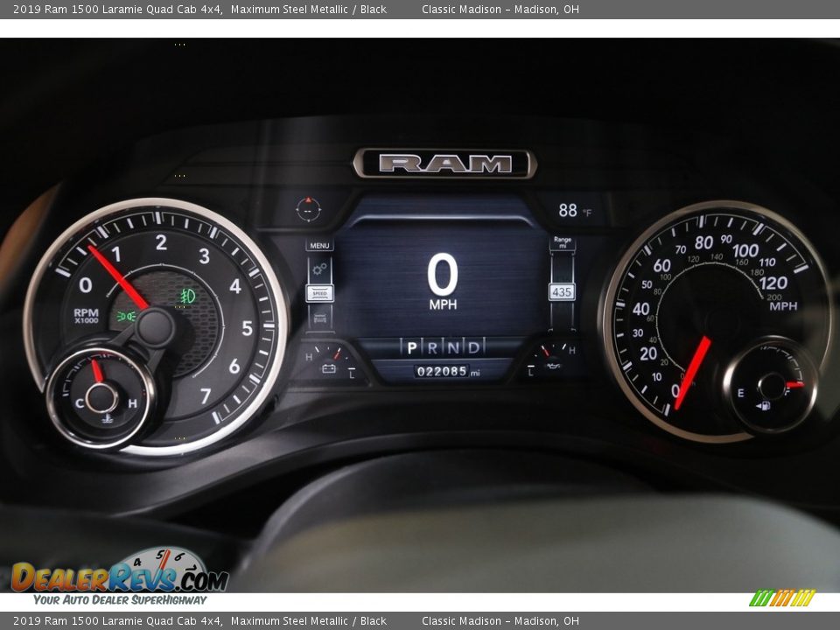Click the green fog light indicator

186,296
